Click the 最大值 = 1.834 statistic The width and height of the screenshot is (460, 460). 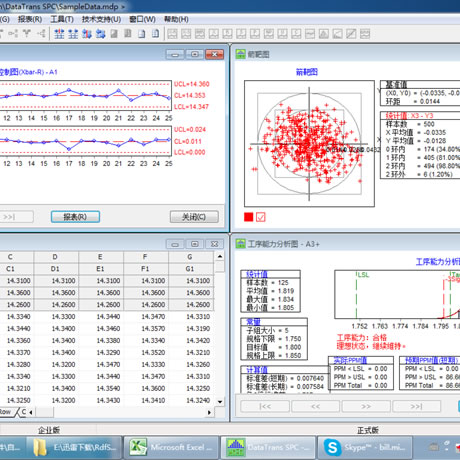[x=270, y=299]
